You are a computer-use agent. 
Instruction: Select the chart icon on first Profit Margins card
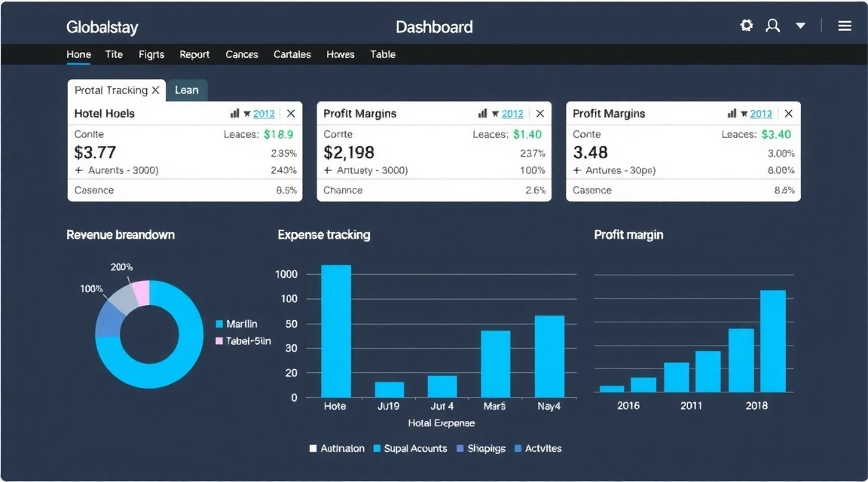pos(483,113)
